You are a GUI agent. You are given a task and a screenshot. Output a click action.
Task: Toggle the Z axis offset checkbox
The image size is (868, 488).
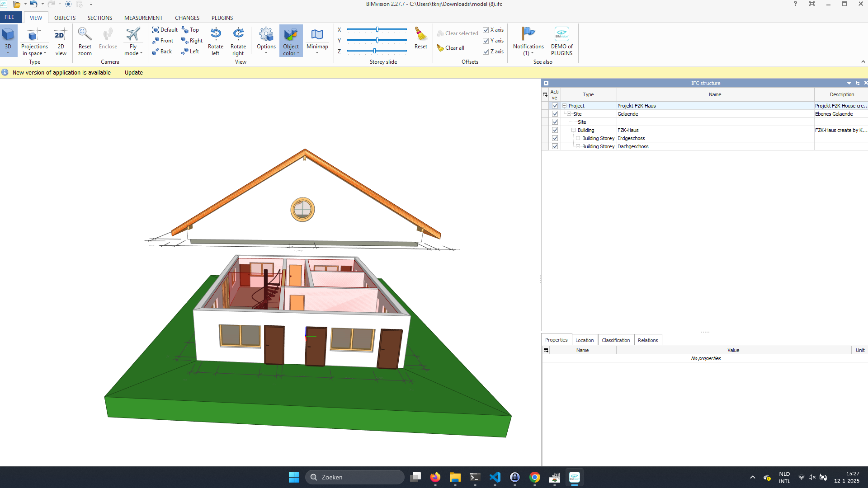486,52
